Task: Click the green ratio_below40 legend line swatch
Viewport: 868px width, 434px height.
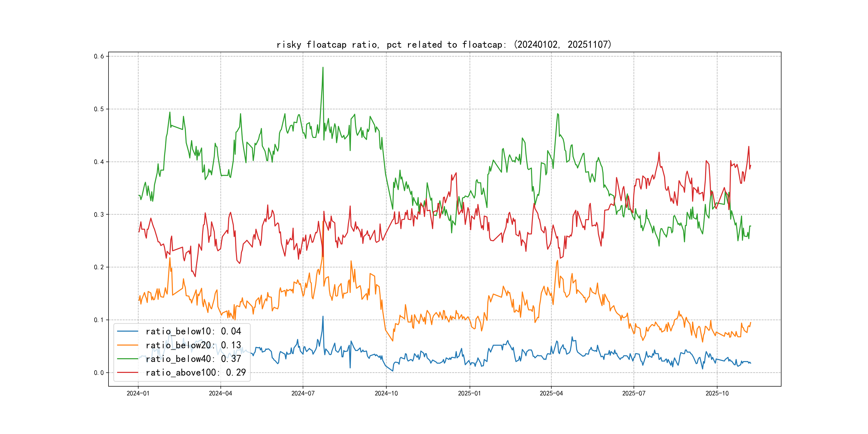Action: [127, 359]
